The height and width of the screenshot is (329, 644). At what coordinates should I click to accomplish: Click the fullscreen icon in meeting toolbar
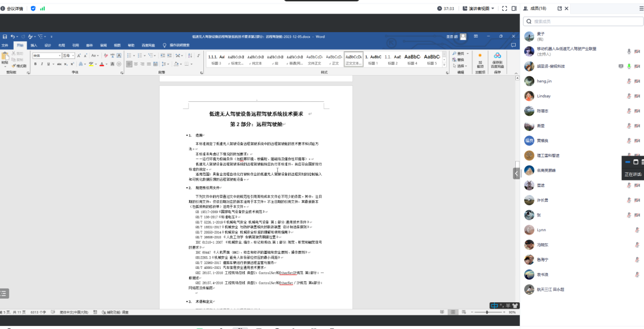click(504, 8)
